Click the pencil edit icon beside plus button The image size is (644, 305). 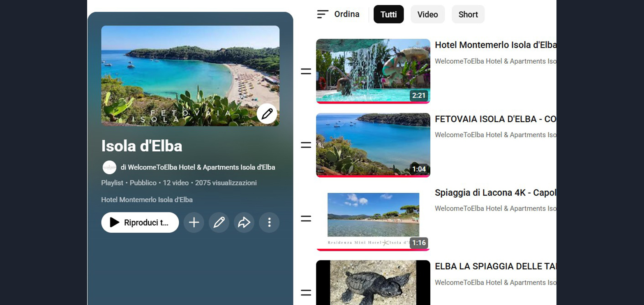[x=219, y=222]
